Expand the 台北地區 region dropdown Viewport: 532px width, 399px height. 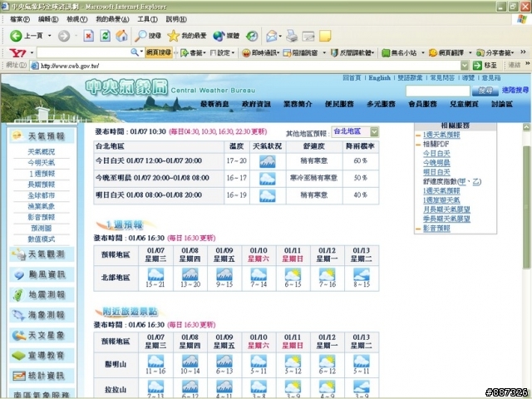click(374, 131)
